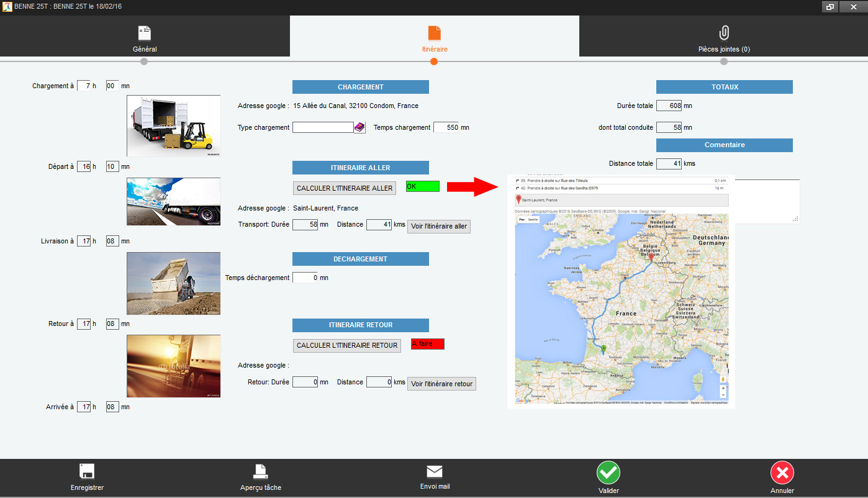Switch to Pièces jointes (0) tab

[x=723, y=36]
